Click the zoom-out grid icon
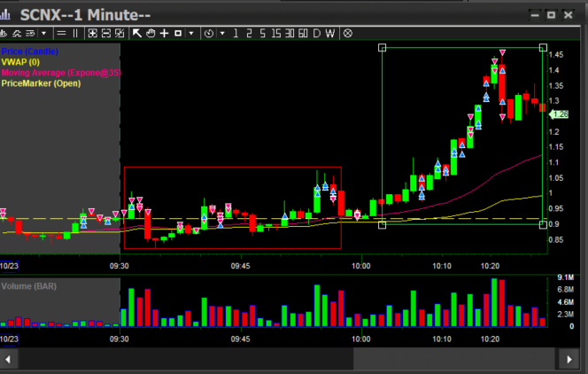588x374 pixels. [x=106, y=34]
